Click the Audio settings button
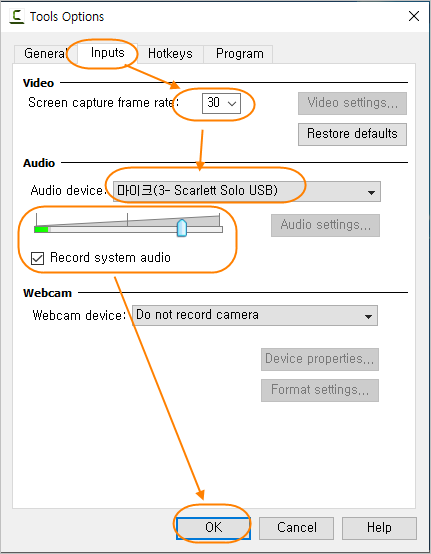Image resolution: width=431 pixels, height=554 pixels. (x=325, y=225)
